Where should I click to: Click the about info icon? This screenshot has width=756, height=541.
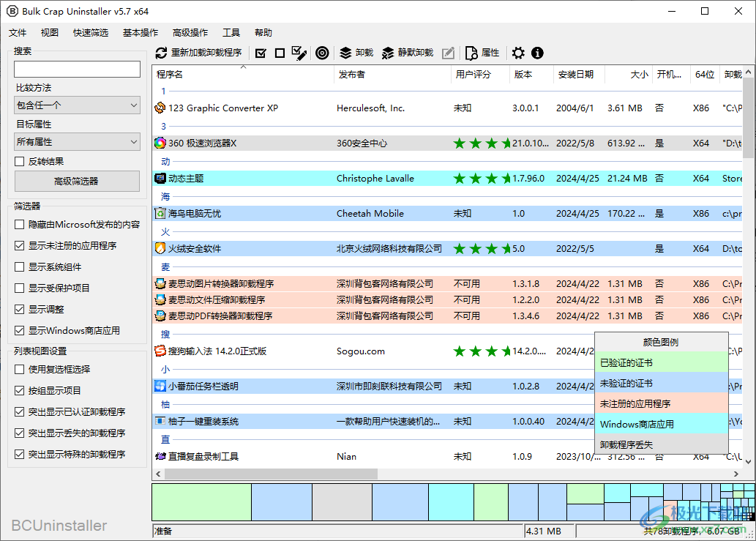537,53
